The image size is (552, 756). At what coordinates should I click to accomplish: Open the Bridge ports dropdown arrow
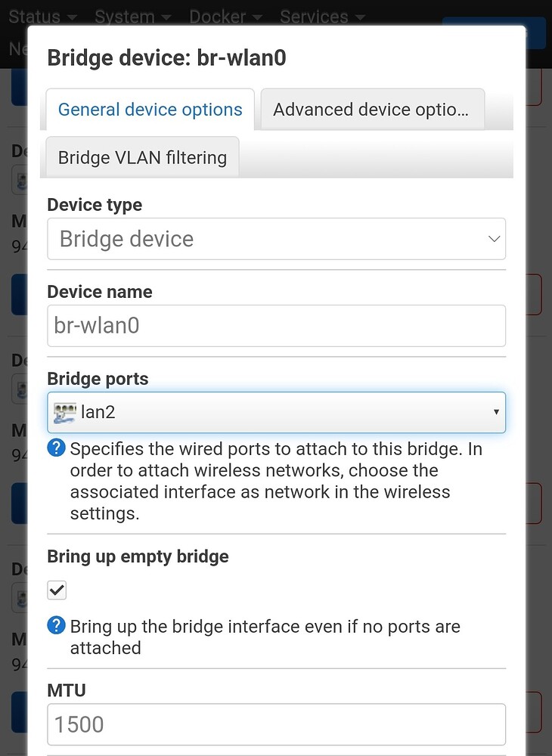pyautogui.click(x=497, y=412)
